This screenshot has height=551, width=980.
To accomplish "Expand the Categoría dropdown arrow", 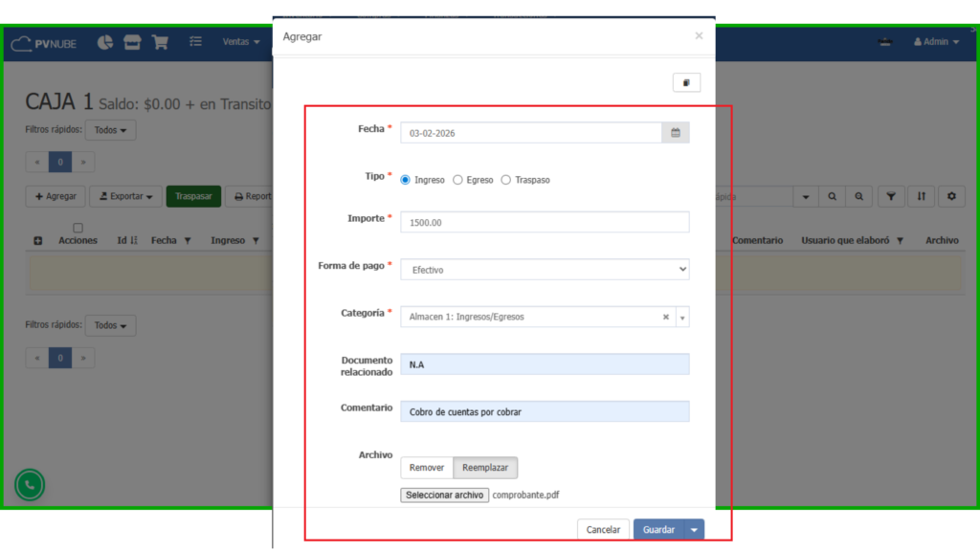I will click(681, 317).
